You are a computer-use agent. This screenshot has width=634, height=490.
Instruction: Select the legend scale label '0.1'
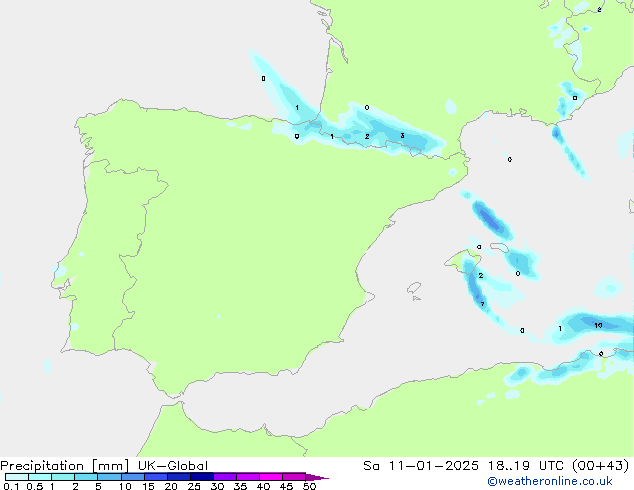pos(11,486)
